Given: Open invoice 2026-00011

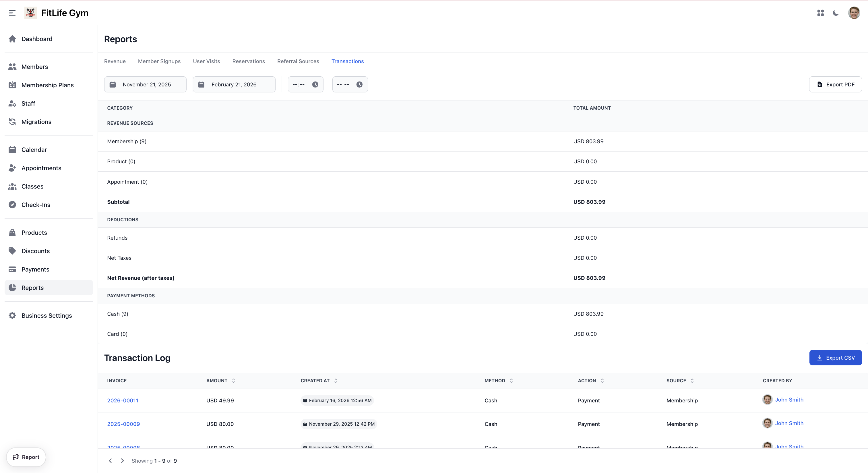Looking at the screenshot, I should pyautogui.click(x=122, y=401).
